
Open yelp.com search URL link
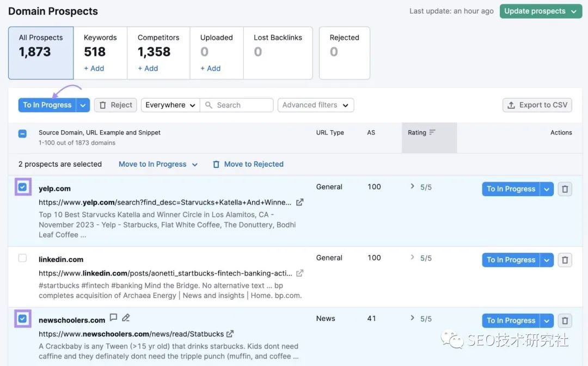pyautogui.click(x=164, y=203)
